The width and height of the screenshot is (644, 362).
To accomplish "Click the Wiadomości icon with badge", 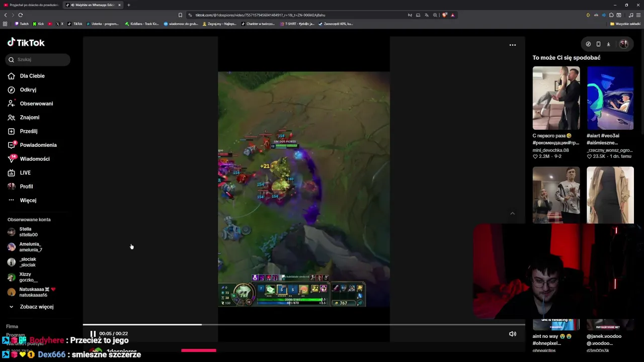I will (12, 158).
